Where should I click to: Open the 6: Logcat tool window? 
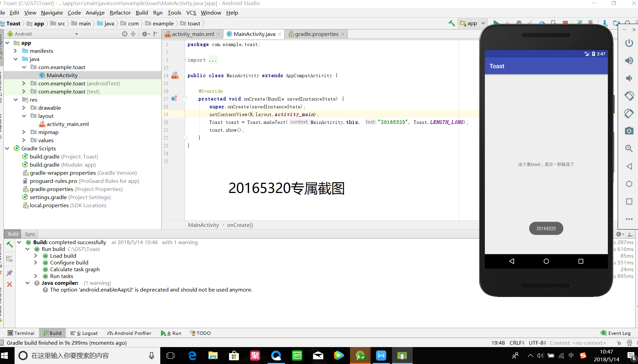pyautogui.click(x=84, y=333)
